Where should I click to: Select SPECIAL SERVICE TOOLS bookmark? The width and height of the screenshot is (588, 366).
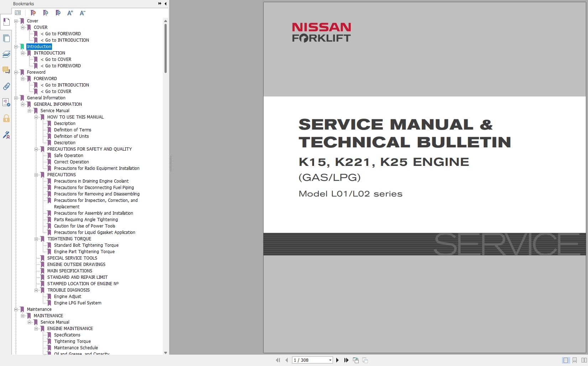(72, 258)
